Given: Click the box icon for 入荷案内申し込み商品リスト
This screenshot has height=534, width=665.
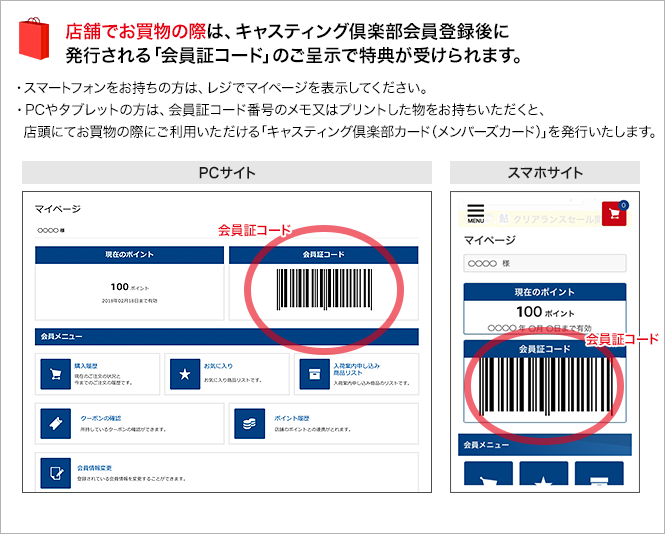Looking at the screenshot, I should click(x=314, y=374).
